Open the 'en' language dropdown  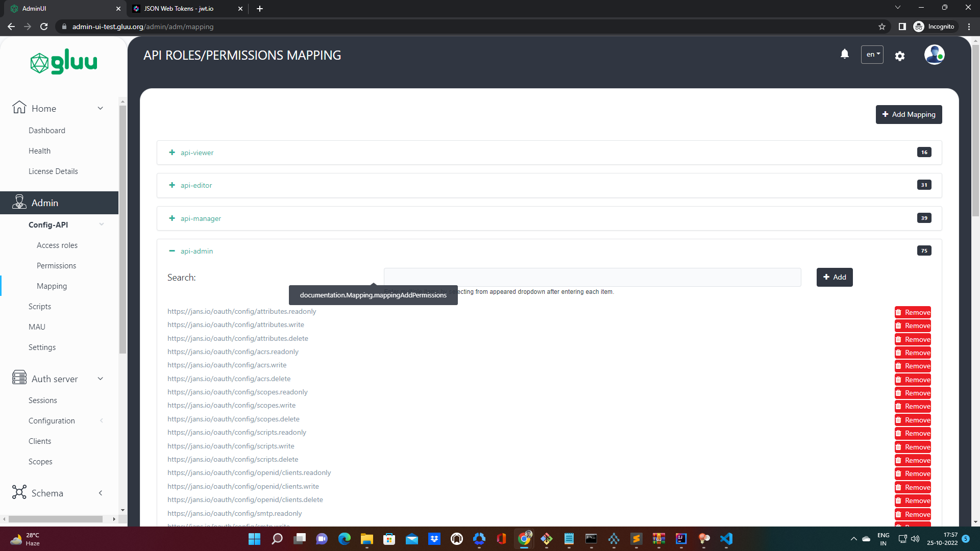(x=872, y=54)
